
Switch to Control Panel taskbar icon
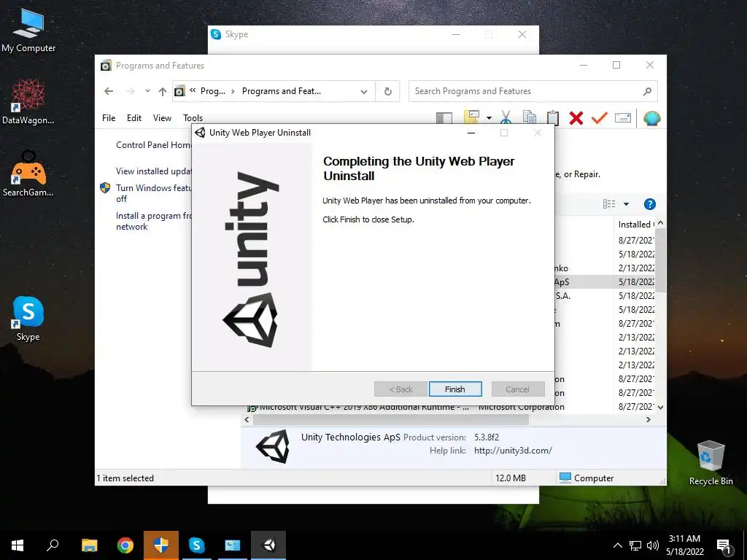[233, 545]
